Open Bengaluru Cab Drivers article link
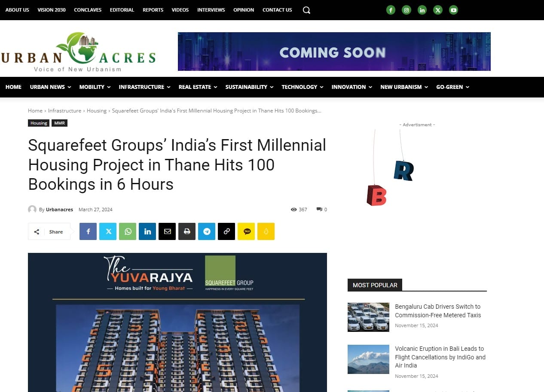The height and width of the screenshot is (392, 544). pos(437,311)
